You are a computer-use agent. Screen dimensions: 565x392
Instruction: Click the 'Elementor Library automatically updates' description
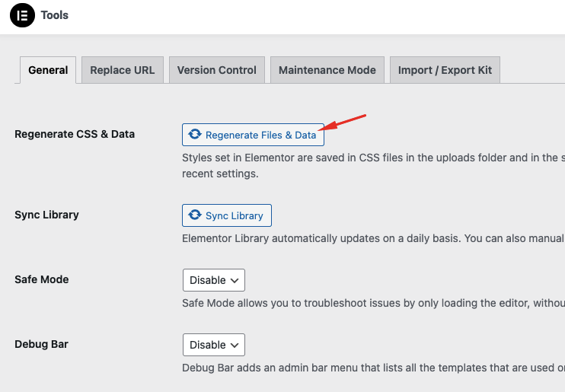tap(373, 238)
